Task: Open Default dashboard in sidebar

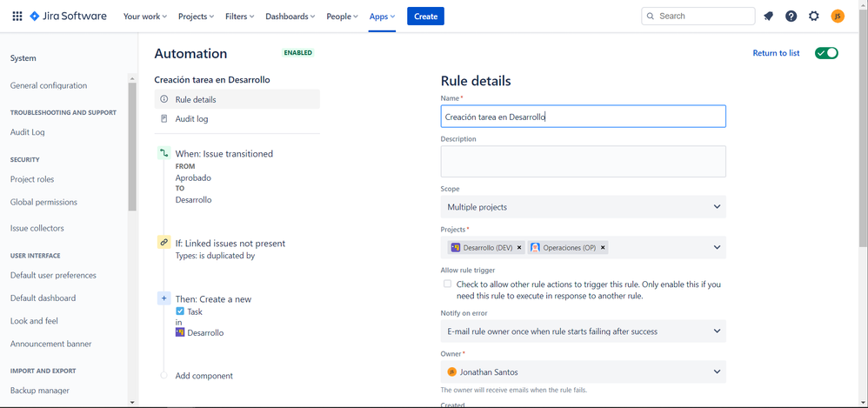Action: (43, 298)
